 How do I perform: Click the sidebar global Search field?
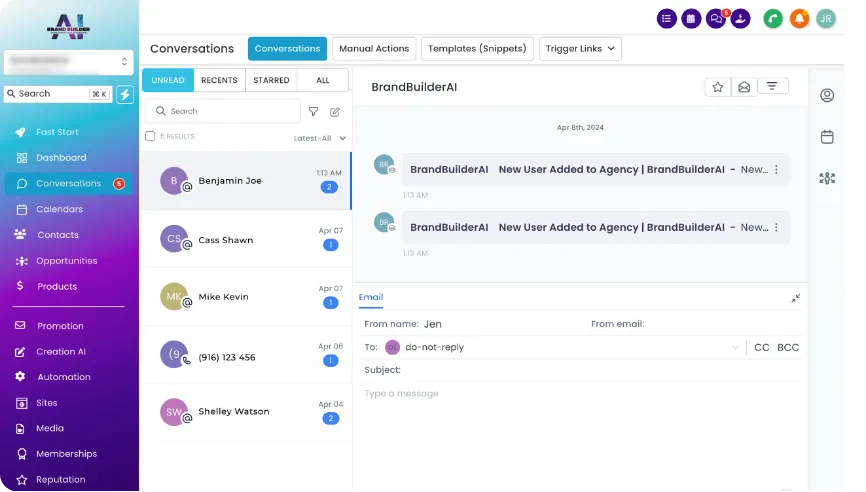(59, 94)
